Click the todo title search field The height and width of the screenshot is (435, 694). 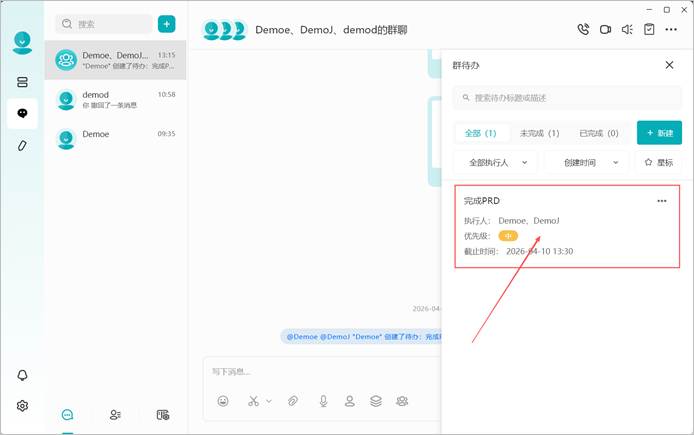click(x=567, y=98)
